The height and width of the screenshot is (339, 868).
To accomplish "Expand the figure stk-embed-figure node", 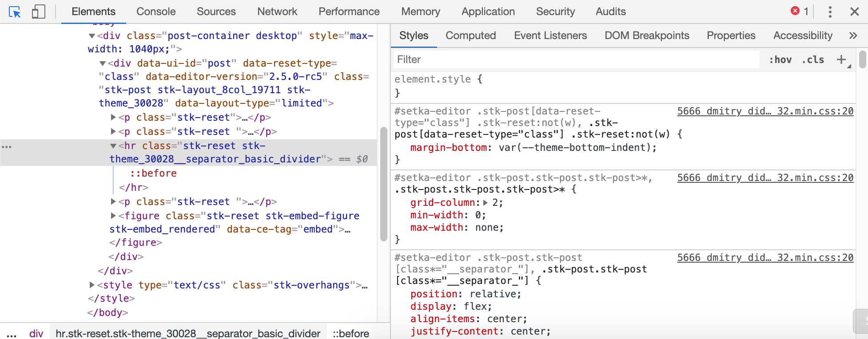I will [x=113, y=216].
